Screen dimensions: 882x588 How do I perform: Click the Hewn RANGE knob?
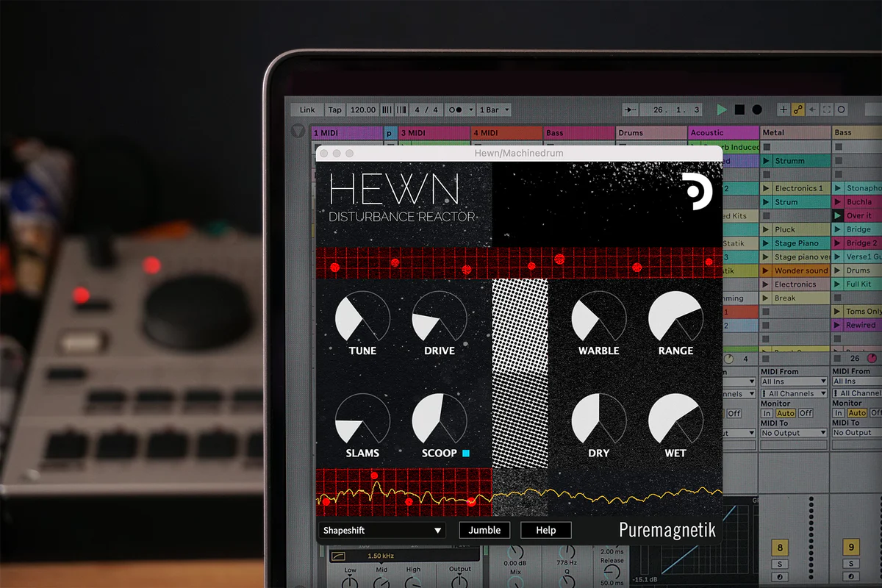pos(675,318)
